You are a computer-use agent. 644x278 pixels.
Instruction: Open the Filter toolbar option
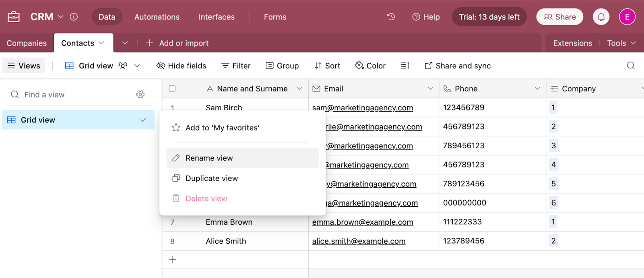pos(236,66)
